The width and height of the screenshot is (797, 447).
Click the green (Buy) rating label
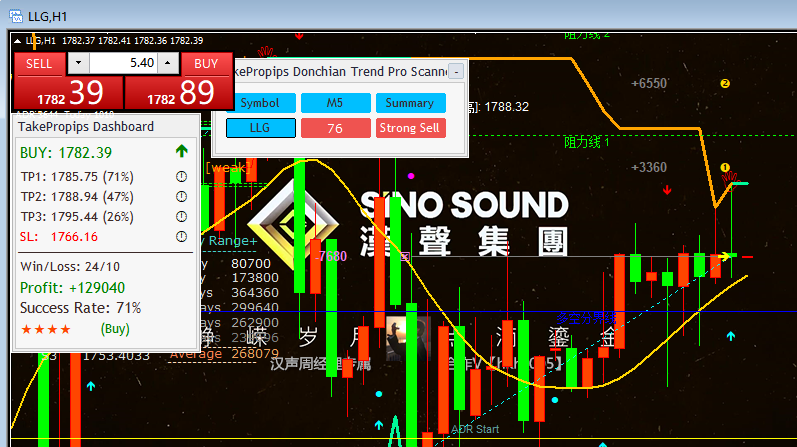coord(115,329)
